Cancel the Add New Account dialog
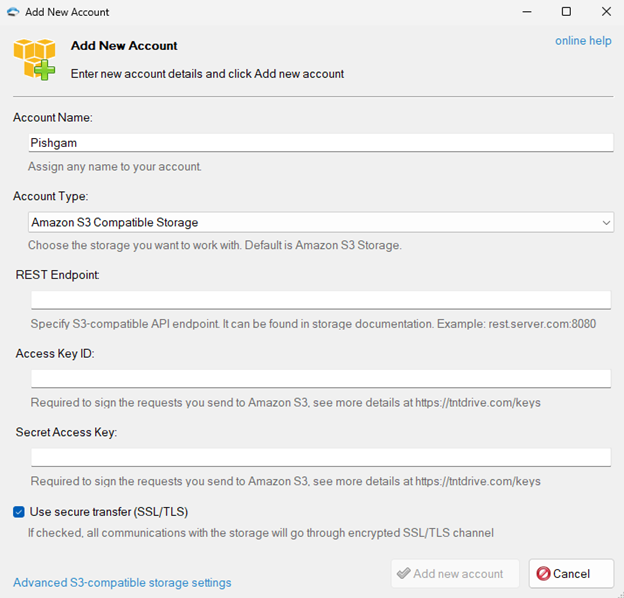The width and height of the screenshot is (624, 598). (x=571, y=573)
